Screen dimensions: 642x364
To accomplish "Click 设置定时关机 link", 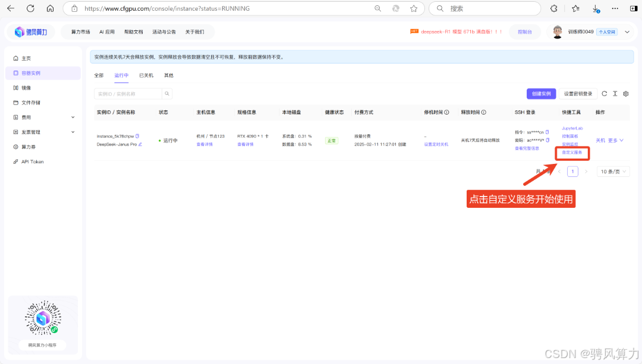I will click(436, 144).
